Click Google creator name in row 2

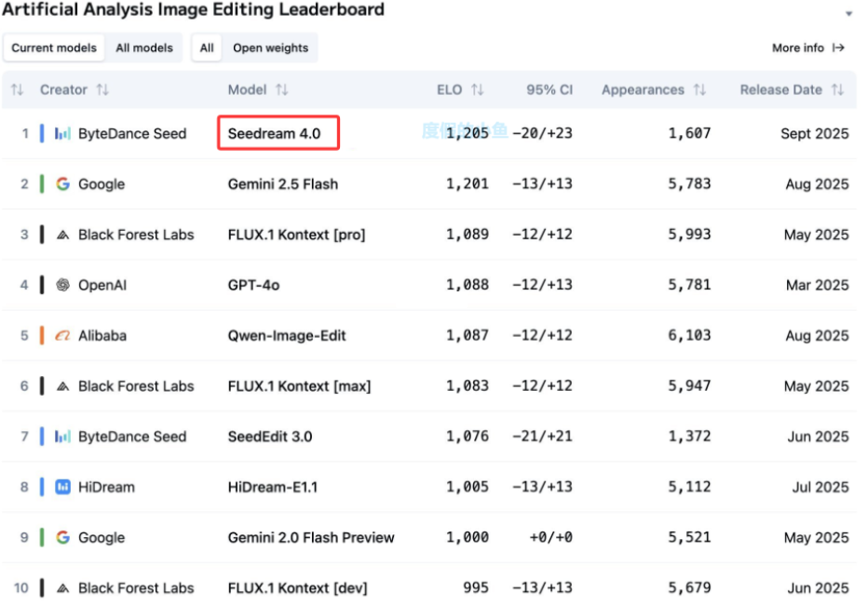coord(102,184)
